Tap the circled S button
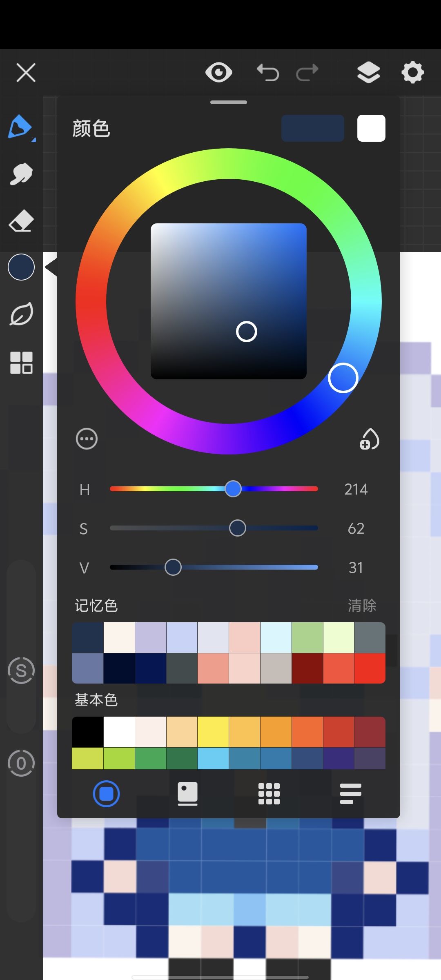The width and height of the screenshot is (441, 980). pos(21,670)
